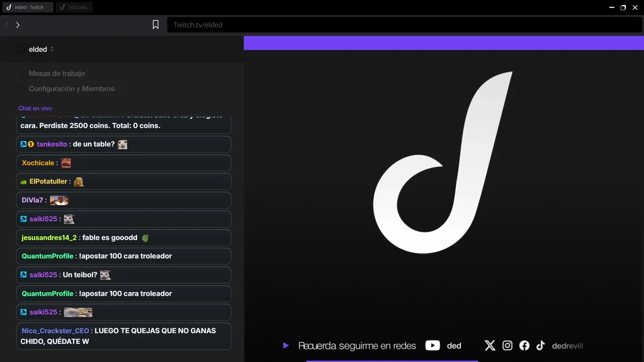Open the elded workspace switcher chevron
The image size is (644, 362).
(52, 49)
